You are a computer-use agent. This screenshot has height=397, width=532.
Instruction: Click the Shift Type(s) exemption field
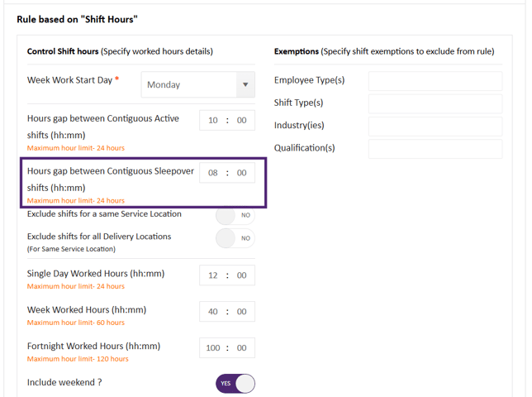(435, 103)
